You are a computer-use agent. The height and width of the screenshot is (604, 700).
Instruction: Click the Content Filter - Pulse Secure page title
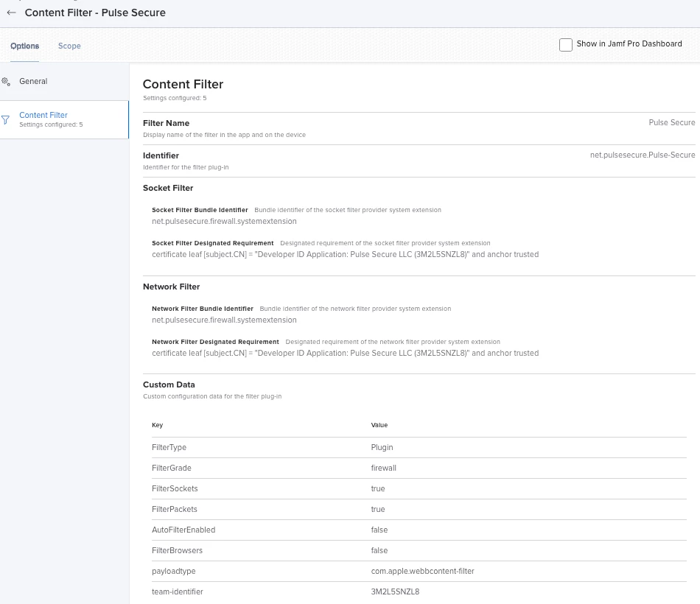[x=95, y=13]
